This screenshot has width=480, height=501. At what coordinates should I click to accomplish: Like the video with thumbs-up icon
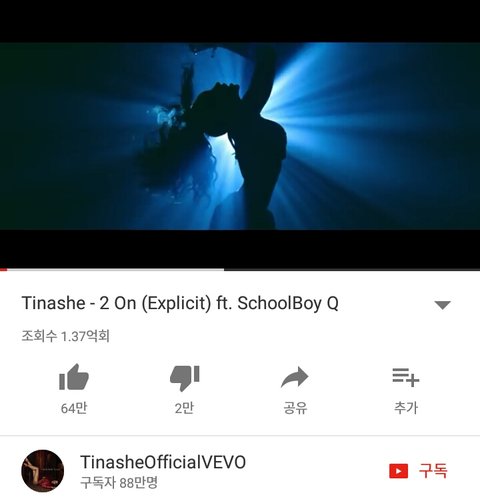pyautogui.click(x=74, y=377)
